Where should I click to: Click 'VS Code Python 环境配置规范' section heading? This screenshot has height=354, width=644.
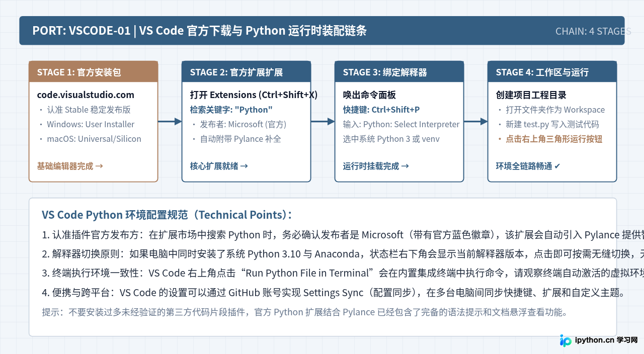pos(167,215)
